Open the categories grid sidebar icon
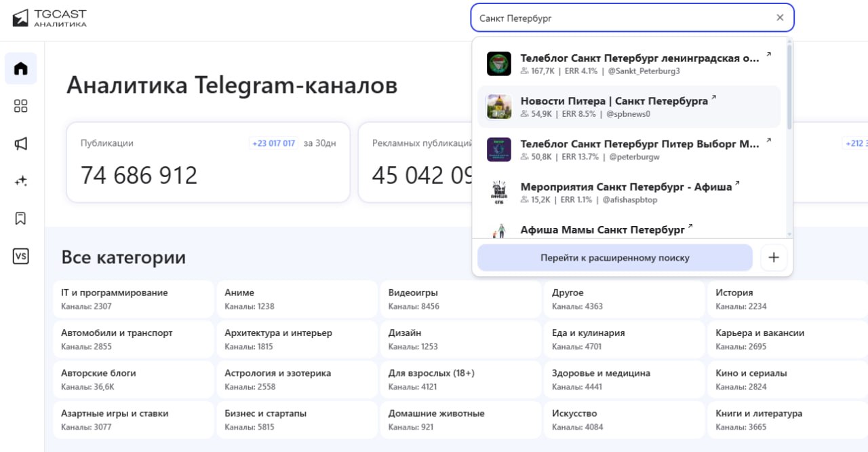The image size is (868, 452). tap(21, 106)
